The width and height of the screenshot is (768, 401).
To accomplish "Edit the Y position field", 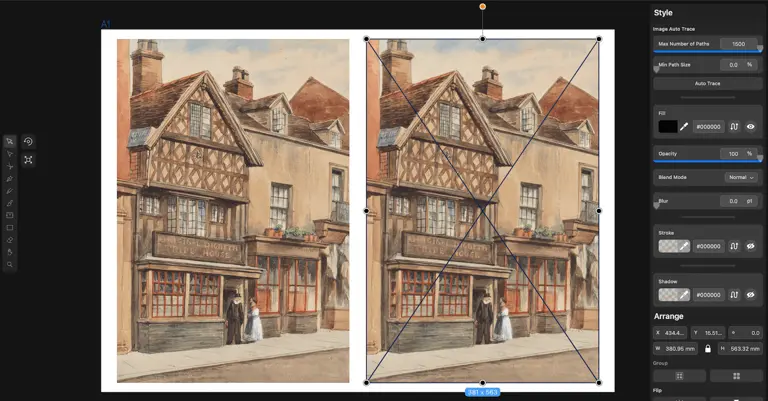I will point(708,333).
